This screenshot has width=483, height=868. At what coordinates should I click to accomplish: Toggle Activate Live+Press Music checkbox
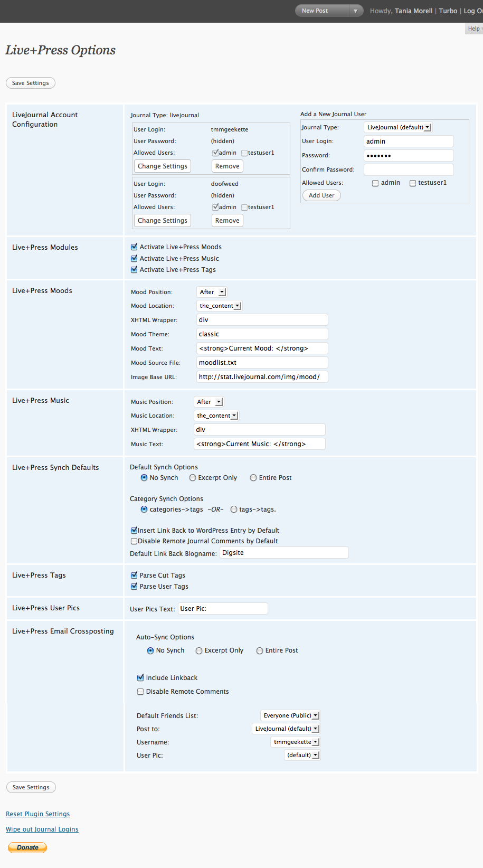click(134, 258)
